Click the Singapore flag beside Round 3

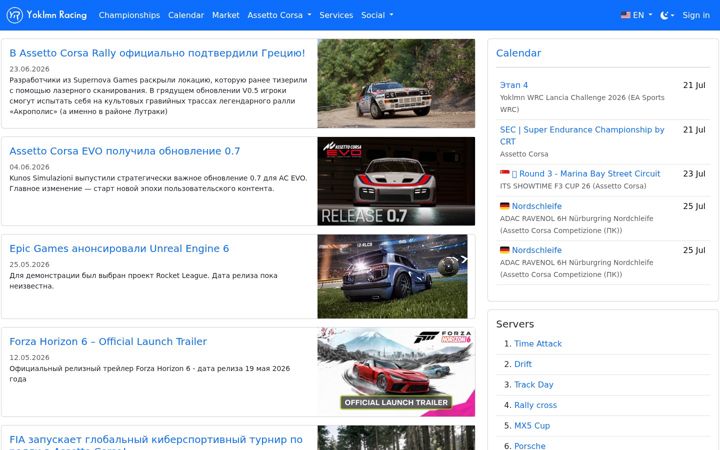pyautogui.click(x=505, y=173)
